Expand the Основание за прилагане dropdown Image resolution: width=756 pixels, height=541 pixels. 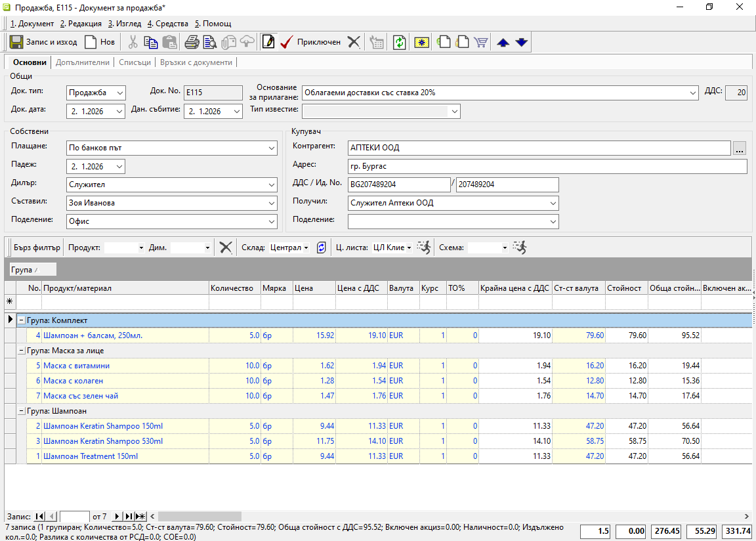694,93
